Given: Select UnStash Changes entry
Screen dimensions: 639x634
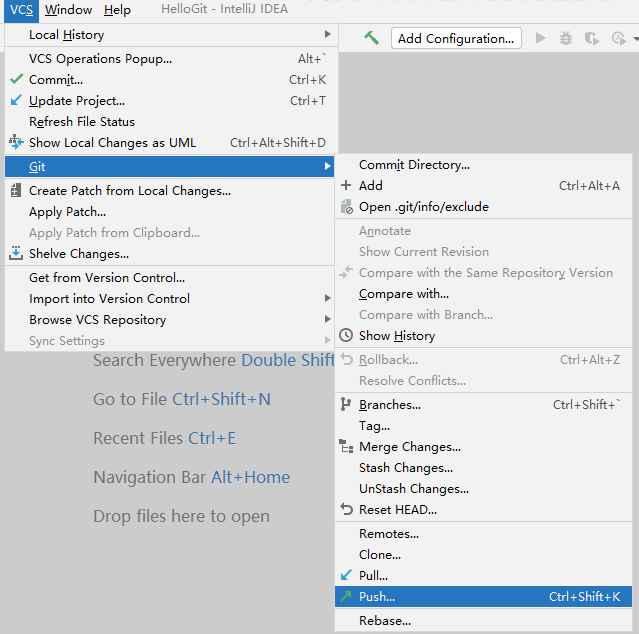Looking at the screenshot, I should 483,489.
